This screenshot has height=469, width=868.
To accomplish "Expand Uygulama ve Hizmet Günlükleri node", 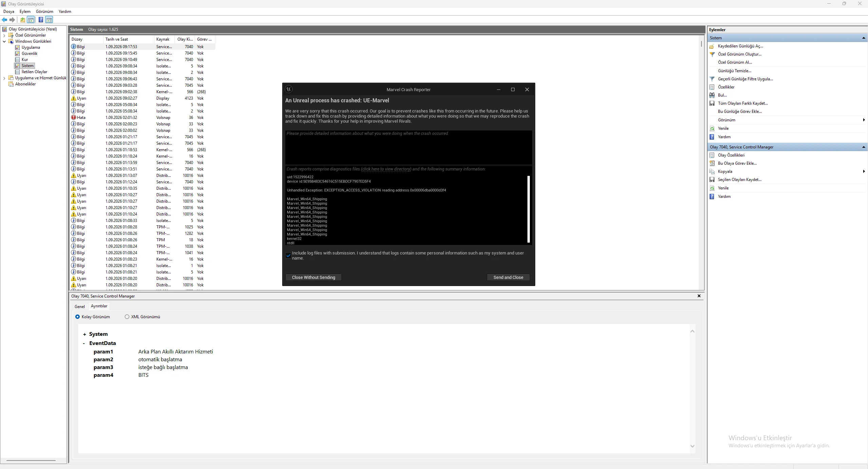I will pyautogui.click(x=4, y=78).
